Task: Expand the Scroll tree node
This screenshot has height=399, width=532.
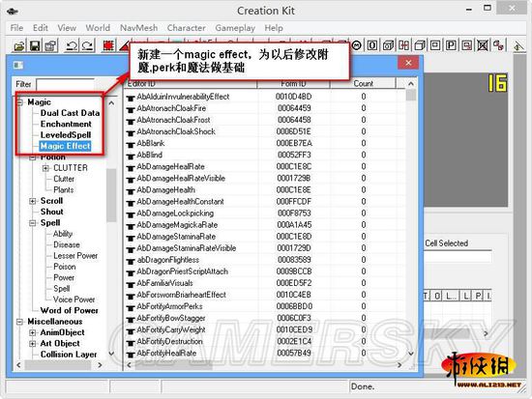Action: [x=33, y=201]
